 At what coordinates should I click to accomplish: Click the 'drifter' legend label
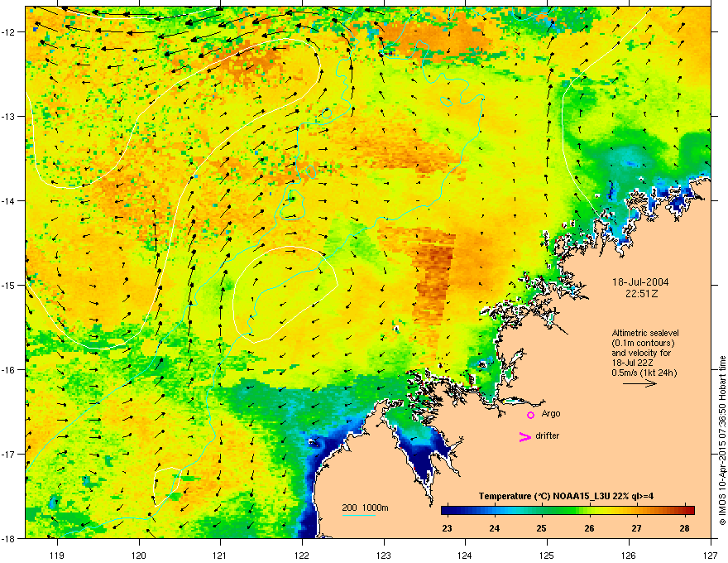[x=548, y=435]
